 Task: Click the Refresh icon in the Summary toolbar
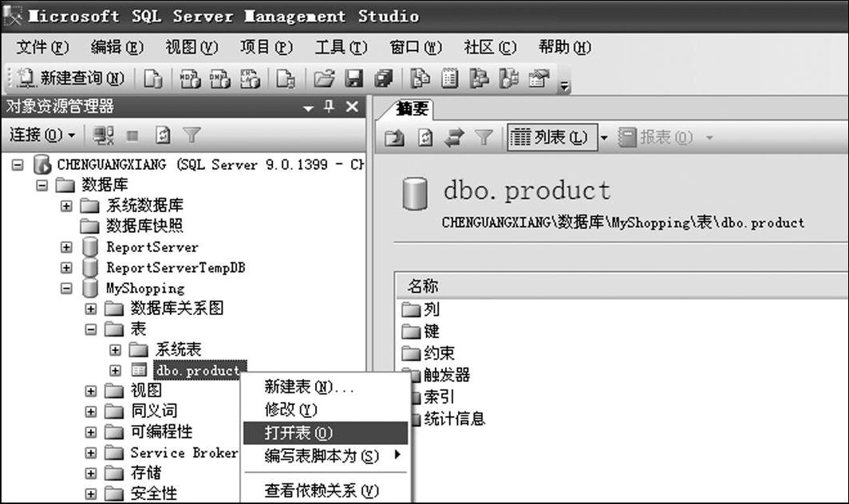click(425, 138)
